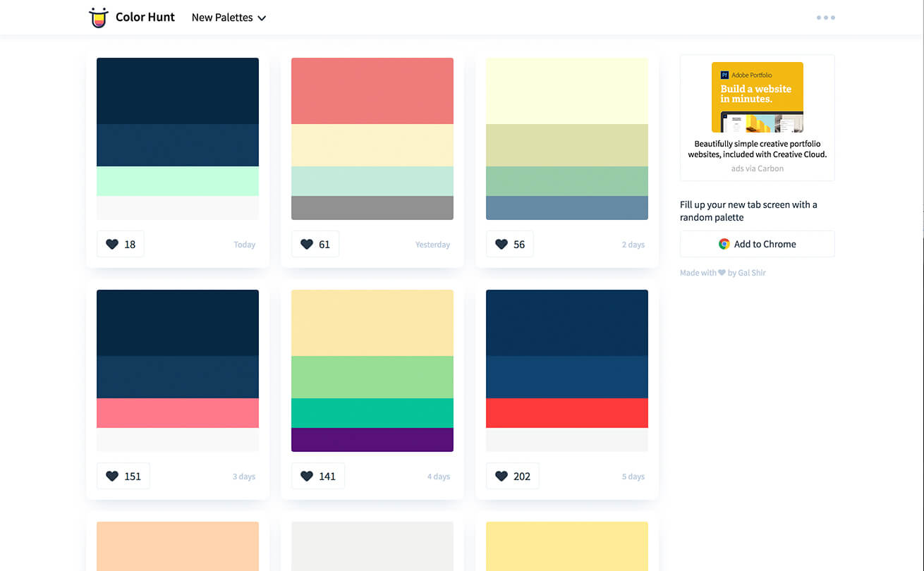Select the purple swatch in 4 days palette

coord(372,440)
